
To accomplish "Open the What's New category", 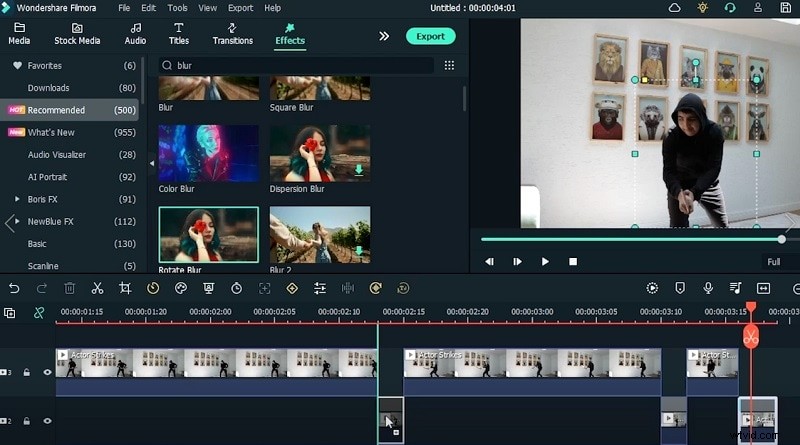I will coord(70,132).
